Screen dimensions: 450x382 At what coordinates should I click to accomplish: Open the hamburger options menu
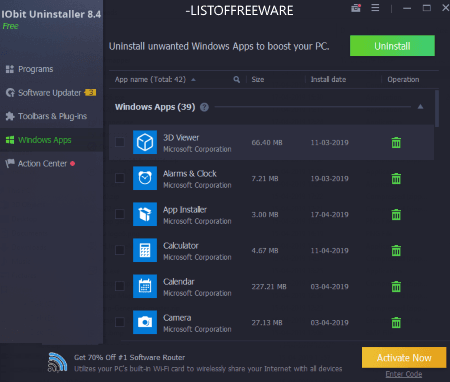(x=375, y=8)
